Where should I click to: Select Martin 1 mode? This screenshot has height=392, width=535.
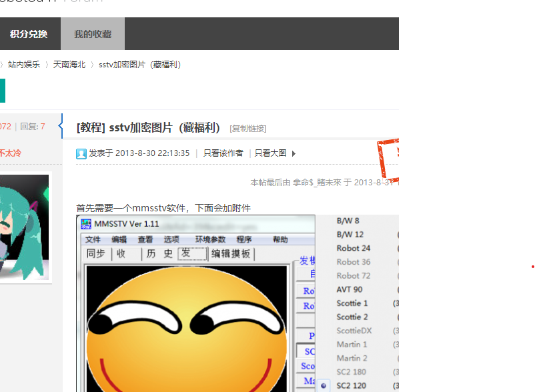(352, 345)
